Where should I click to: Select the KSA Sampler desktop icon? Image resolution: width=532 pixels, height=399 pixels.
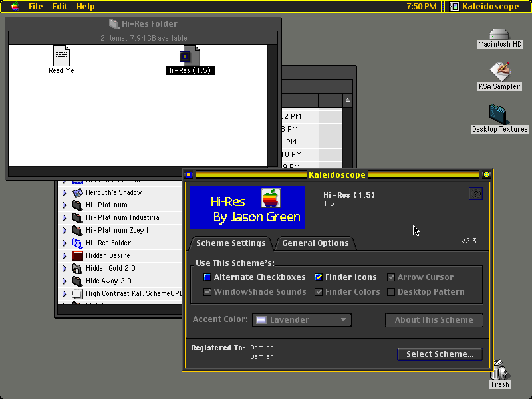499,72
